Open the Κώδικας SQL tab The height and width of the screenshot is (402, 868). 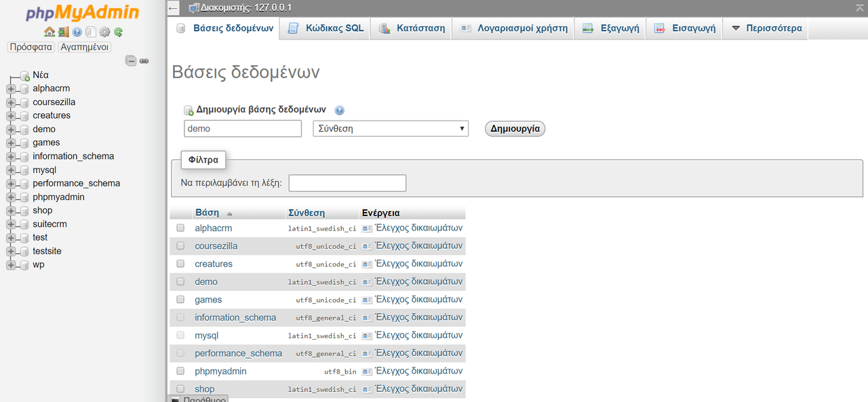pos(325,28)
